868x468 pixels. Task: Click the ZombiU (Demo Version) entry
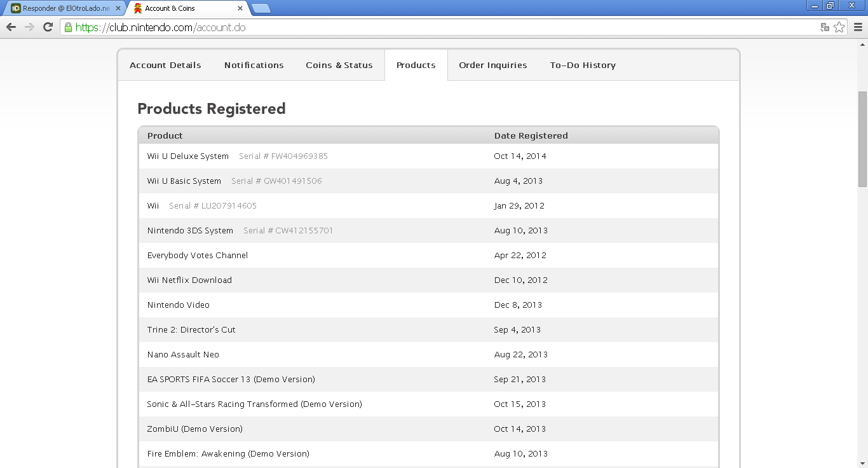[195, 429]
